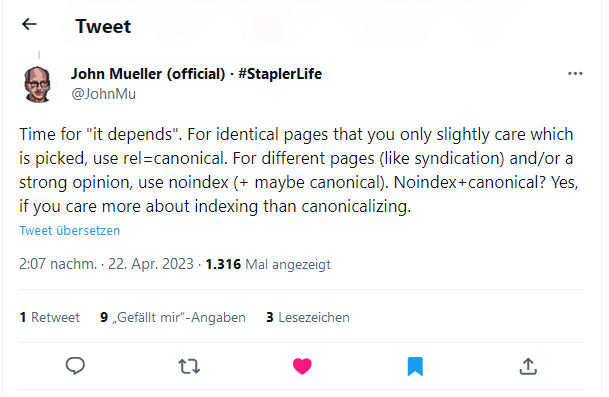The width and height of the screenshot is (609, 397).
Task: Open John Mueller's profile avatar
Action: (x=38, y=84)
